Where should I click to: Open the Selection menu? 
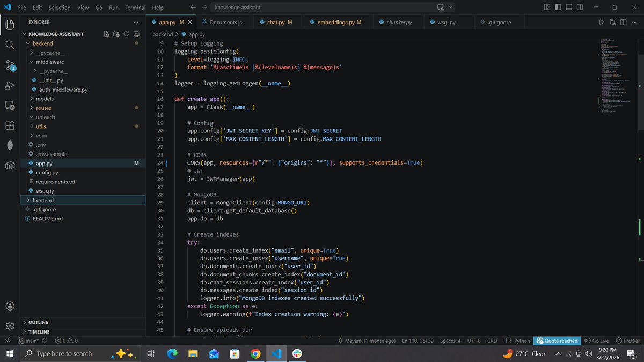click(59, 8)
